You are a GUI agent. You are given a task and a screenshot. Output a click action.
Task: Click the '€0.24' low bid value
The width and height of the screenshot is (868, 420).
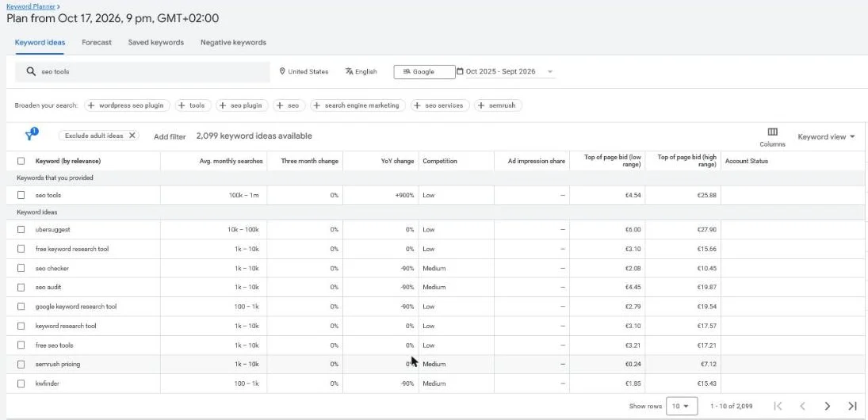633,364
